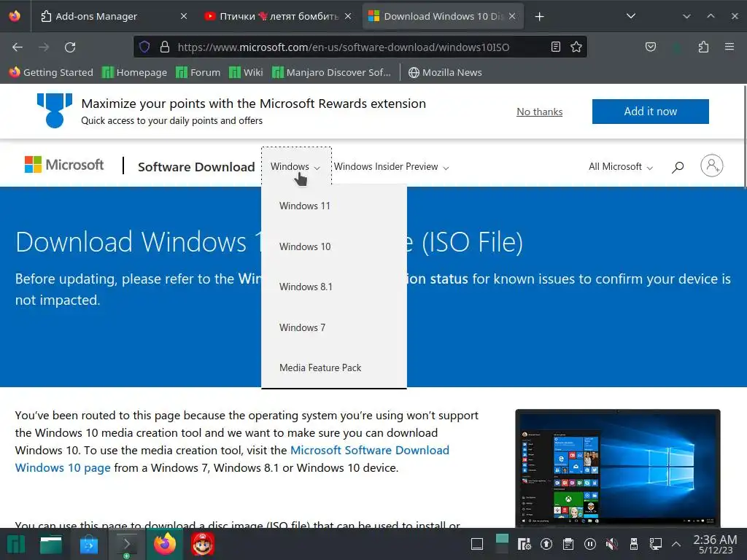
Task: Click the Windows 10 laptop image
Action: (x=617, y=467)
